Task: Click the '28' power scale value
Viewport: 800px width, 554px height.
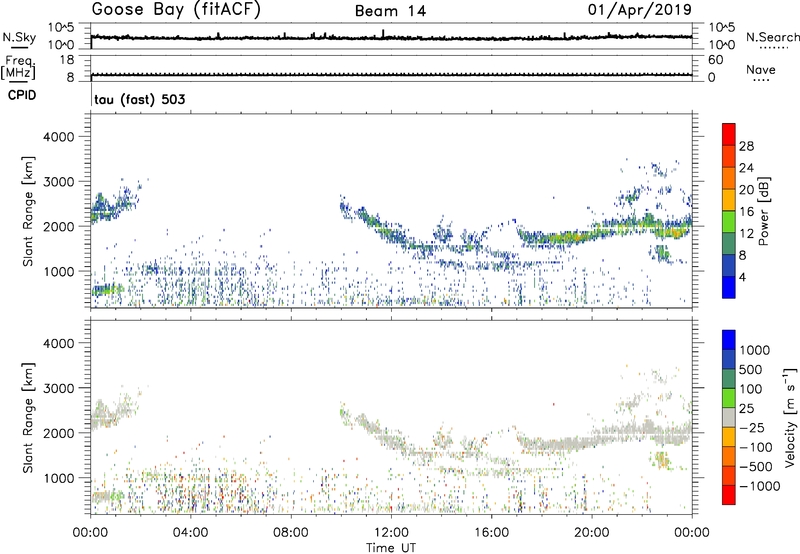Action: (x=746, y=146)
